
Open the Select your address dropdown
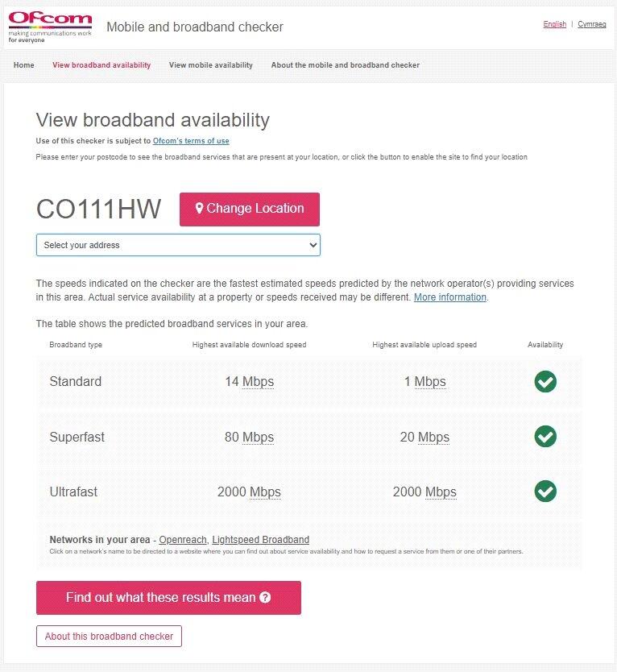(177, 245)
